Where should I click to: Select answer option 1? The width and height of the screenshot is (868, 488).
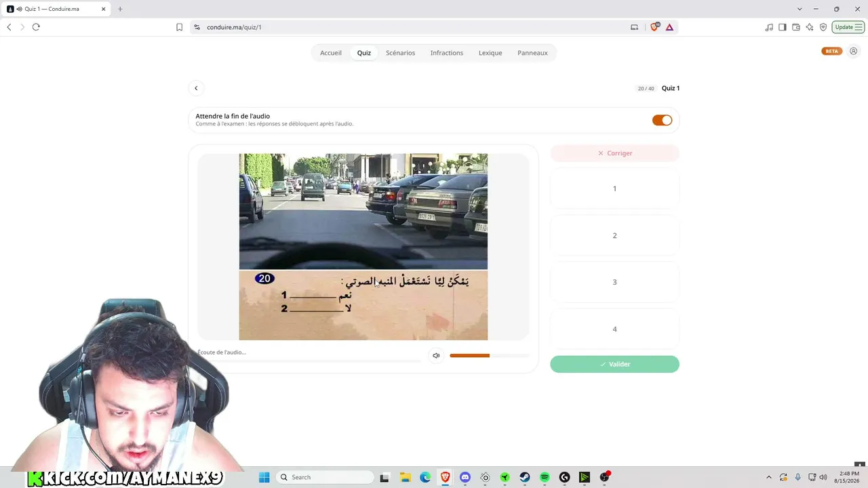[614, 188]
